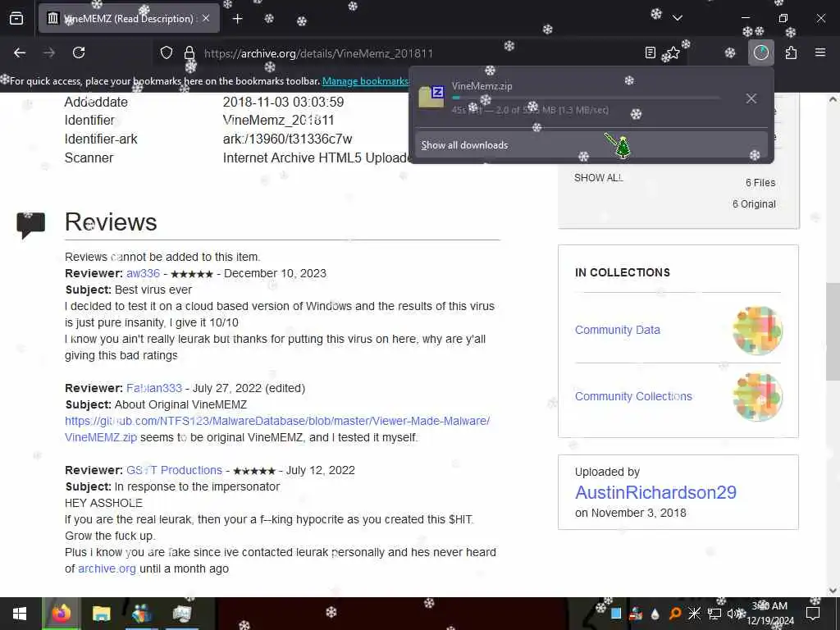Open the tracking protection shield icon
840x630 pixels.
(167, 53)
